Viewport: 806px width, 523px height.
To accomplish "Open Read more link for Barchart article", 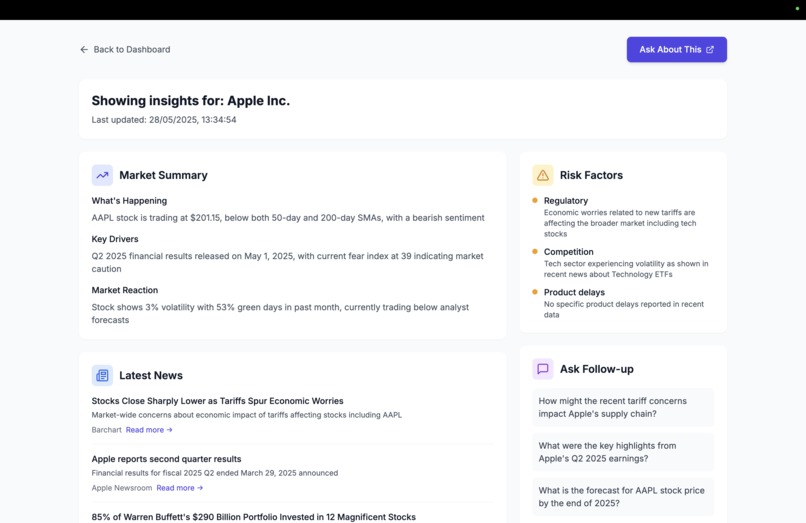I will (149, 430).
